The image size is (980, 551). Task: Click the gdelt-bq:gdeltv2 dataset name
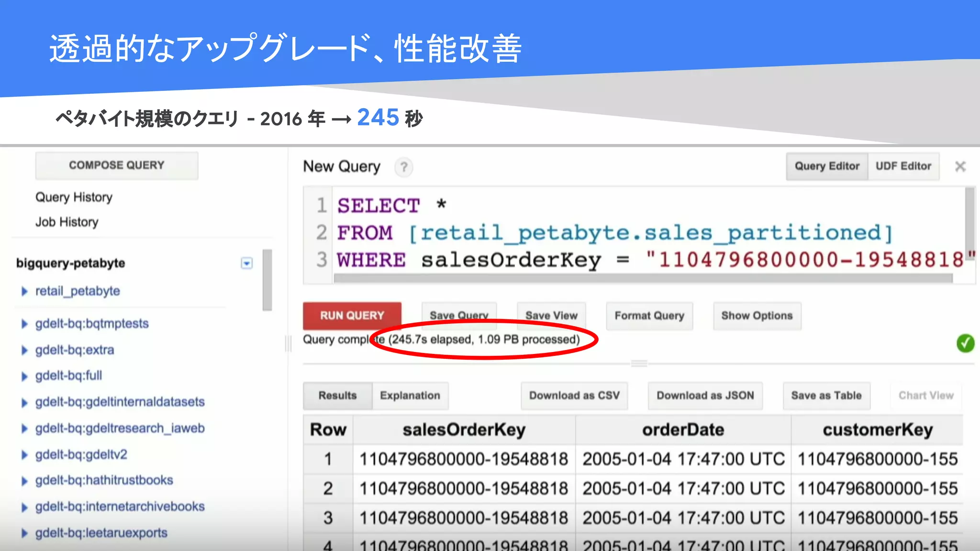(81, 454)
